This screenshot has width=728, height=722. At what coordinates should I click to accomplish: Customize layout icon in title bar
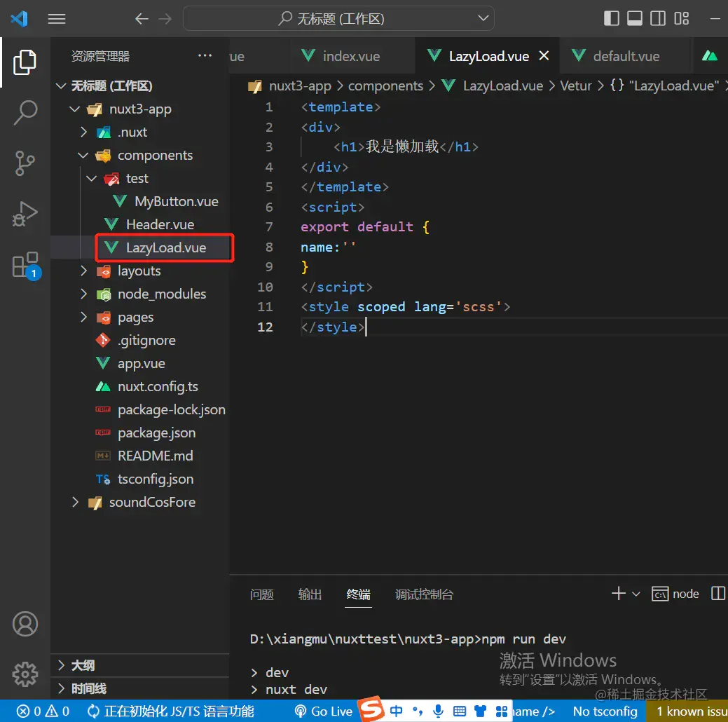682,19
